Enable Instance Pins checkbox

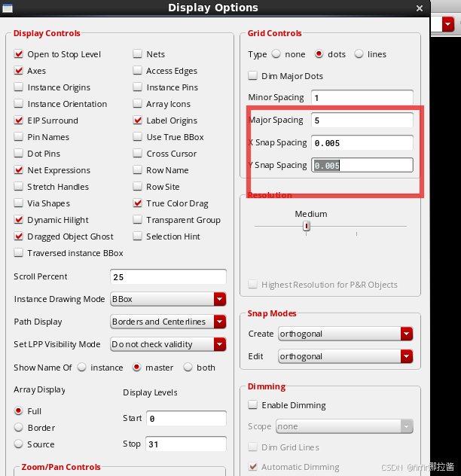(x=138, y=87)
